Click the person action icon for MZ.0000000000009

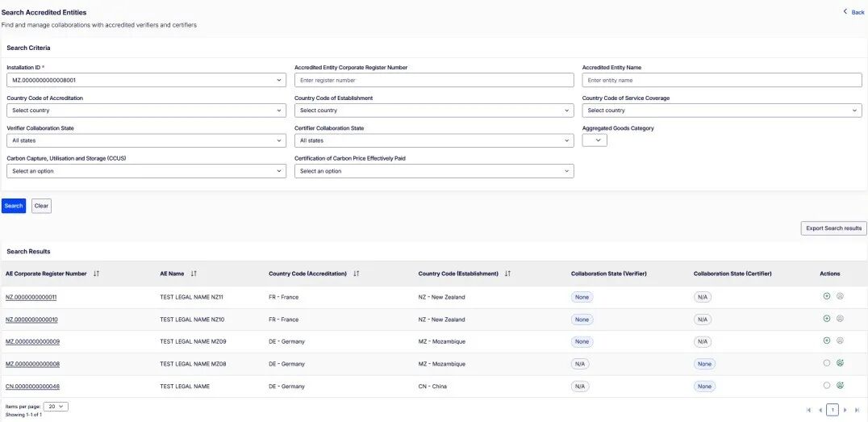point(840,341)
